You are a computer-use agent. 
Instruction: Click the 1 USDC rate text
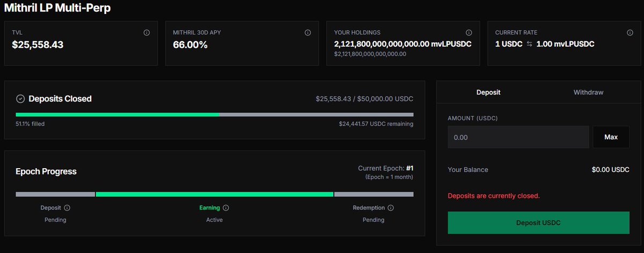[509, 44]
